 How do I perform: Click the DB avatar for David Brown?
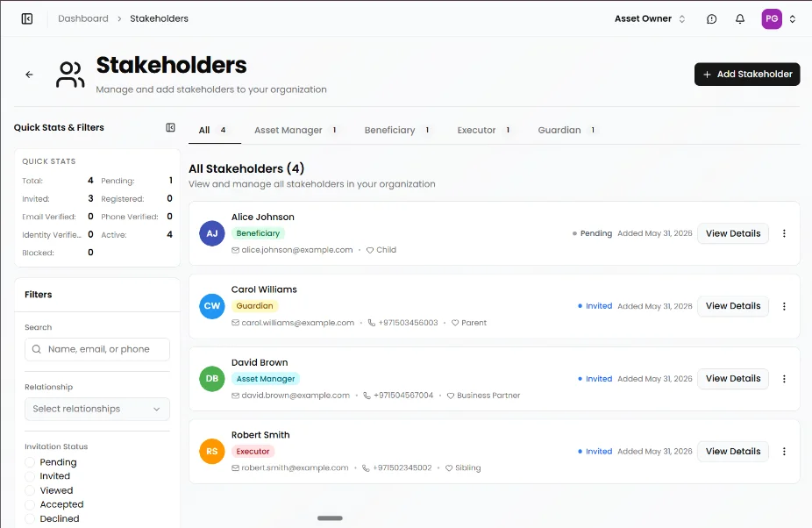(212, 378)
